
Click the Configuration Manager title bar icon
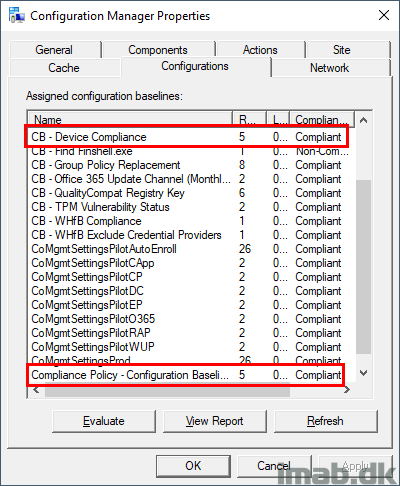click(17, 15)
